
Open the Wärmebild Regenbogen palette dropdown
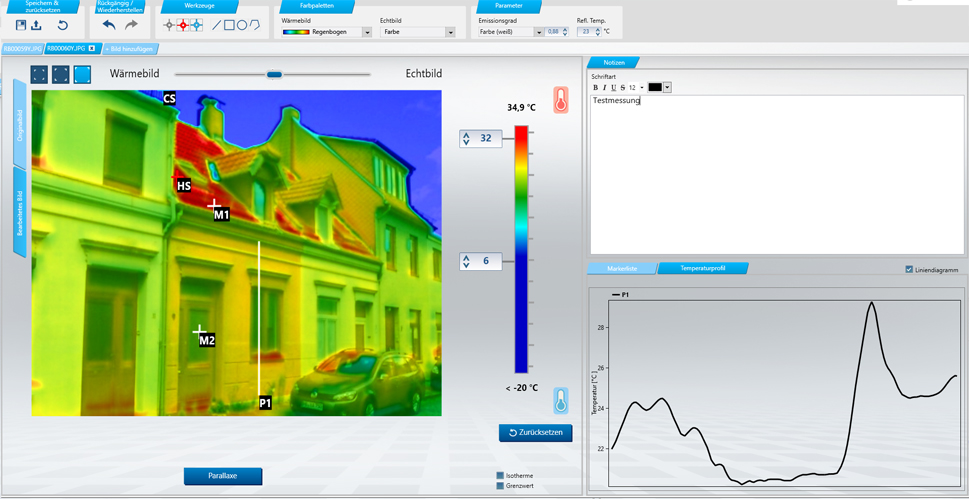pos(367,32)
